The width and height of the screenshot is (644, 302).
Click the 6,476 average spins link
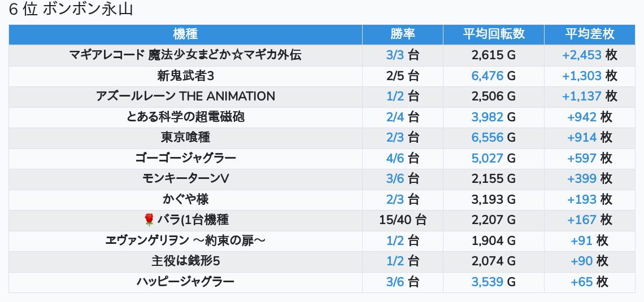(x=487, y=76)
